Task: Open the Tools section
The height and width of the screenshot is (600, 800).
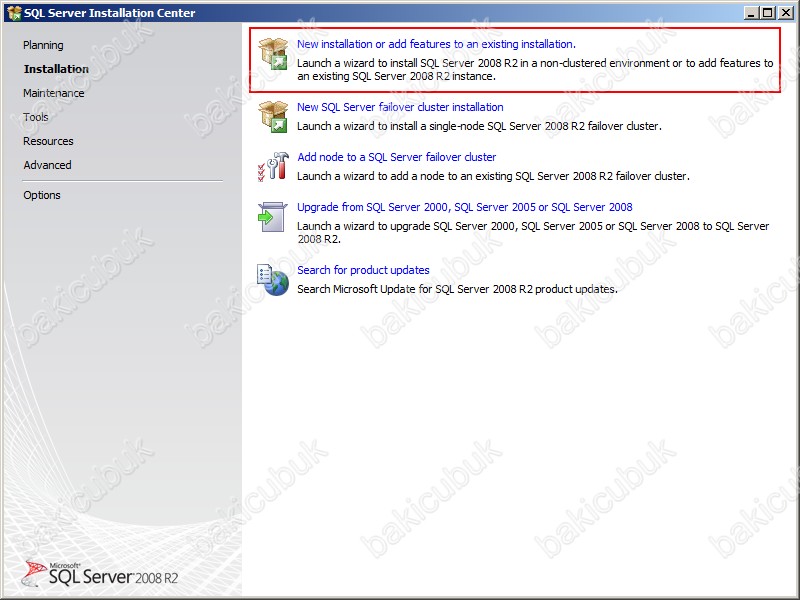Action: pos(36,117)
